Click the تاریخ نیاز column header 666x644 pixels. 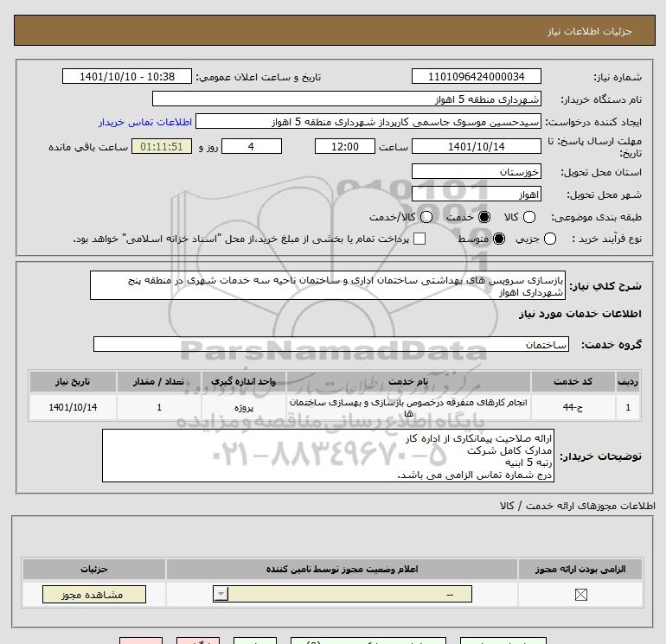pyautogui.click(x=73, y=381)
